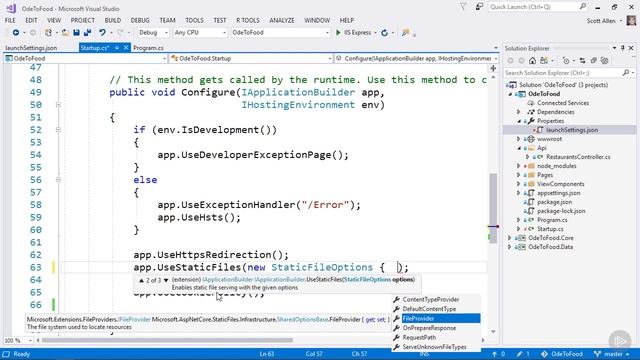
Task: Collapse the if block outline at line 52
Action: click(58, 130)
